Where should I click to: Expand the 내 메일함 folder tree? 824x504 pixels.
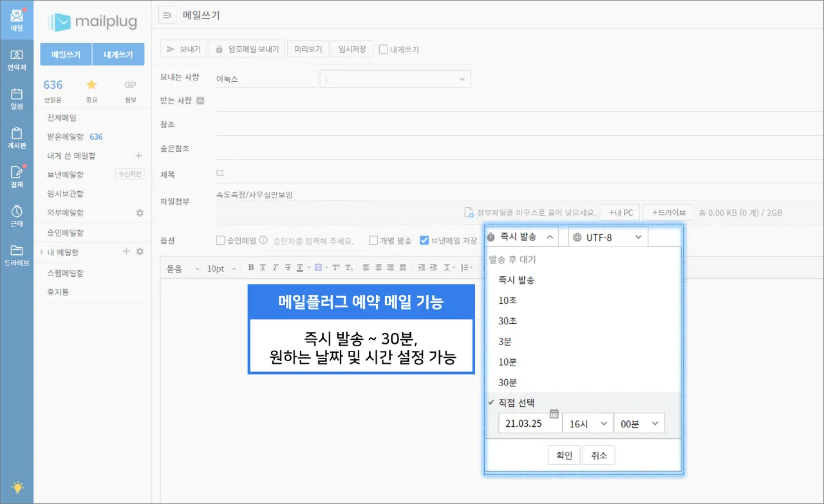[41, 252]
